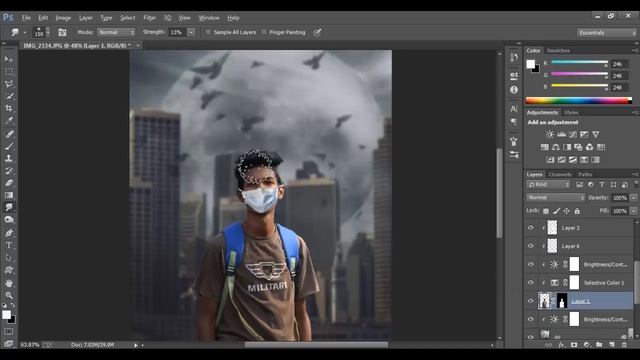Viewport: 640px width, 360px height.
Task: Open the File menu
Action: [x=26, y=18]
